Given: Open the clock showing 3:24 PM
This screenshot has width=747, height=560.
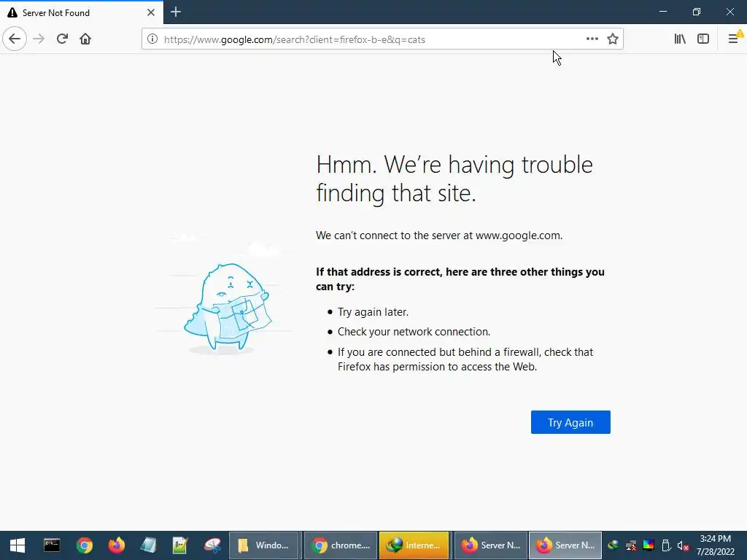Looking at the screenshot, I should [715, 545].
